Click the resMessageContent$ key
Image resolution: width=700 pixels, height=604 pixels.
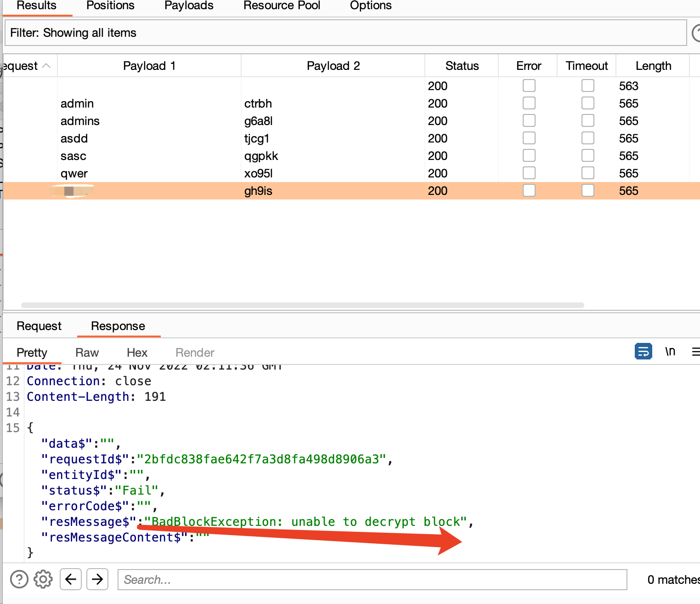[115, 537]
